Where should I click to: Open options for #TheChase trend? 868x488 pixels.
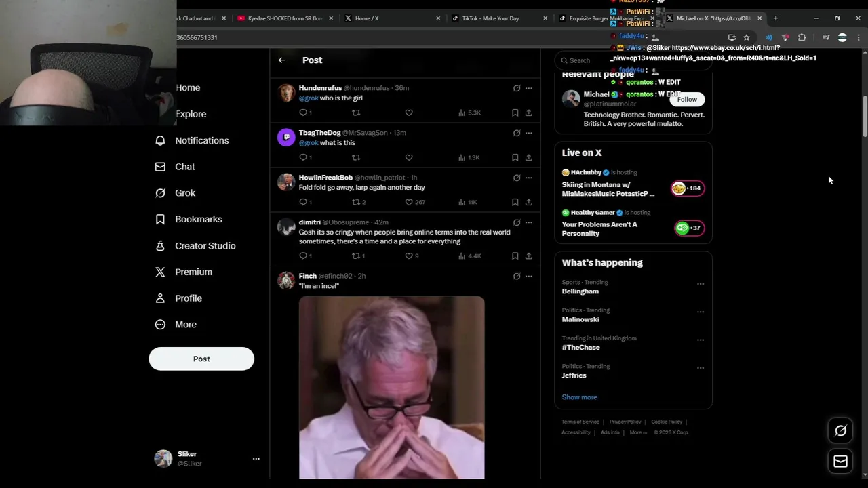[701, 340]
